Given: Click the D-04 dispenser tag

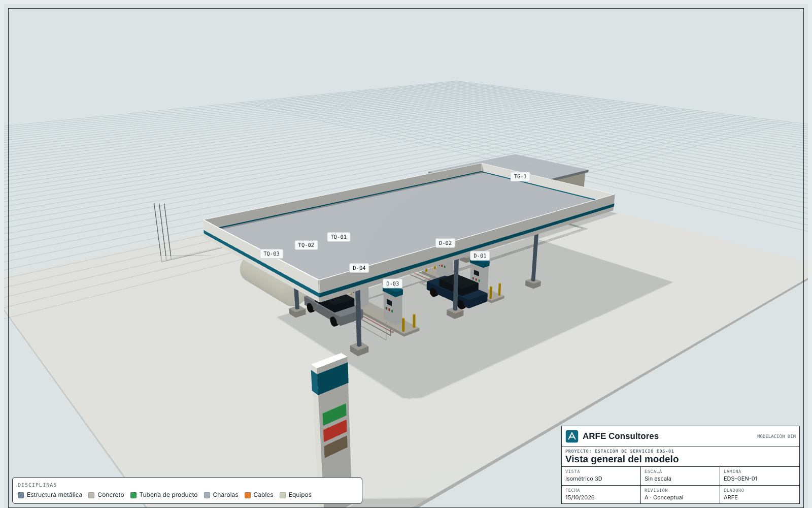Looking at the screenshot, I should pos(359,268).
